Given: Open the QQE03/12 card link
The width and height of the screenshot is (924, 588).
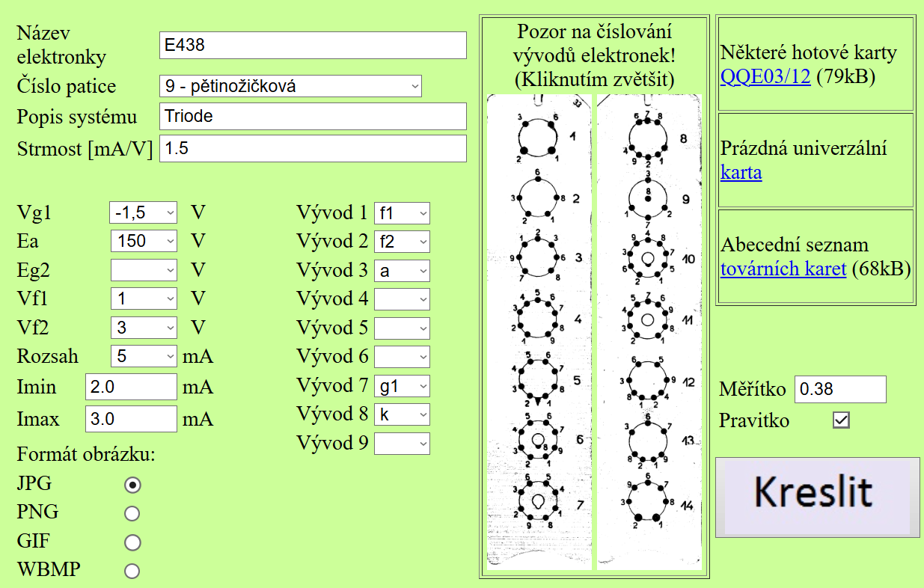Looking at the screenshot, I should pyautogui.click(x=765, y=76).
